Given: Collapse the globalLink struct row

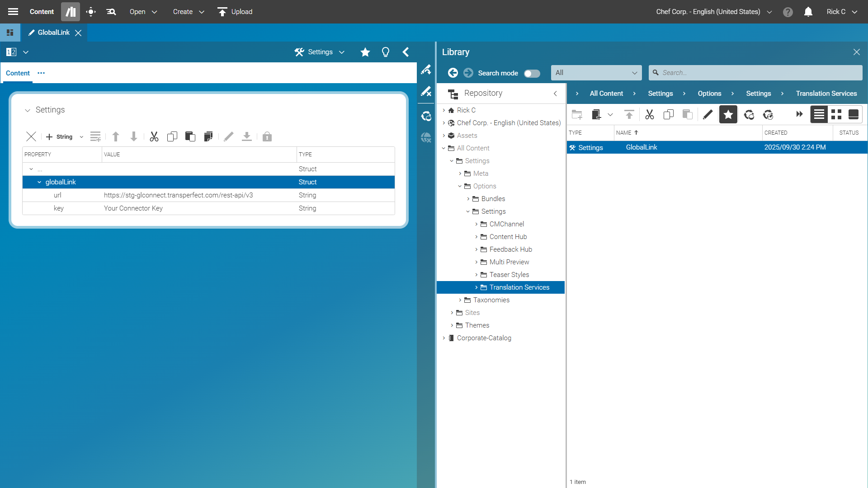Looking at the screenshot, I should [x=39, y=182].
